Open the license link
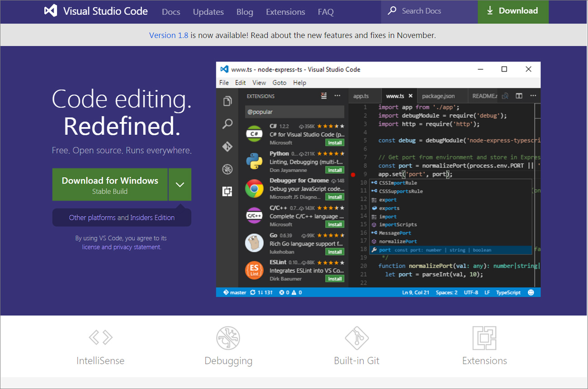The height and width of the screenshot is (389, 588). tap(91, 247)
